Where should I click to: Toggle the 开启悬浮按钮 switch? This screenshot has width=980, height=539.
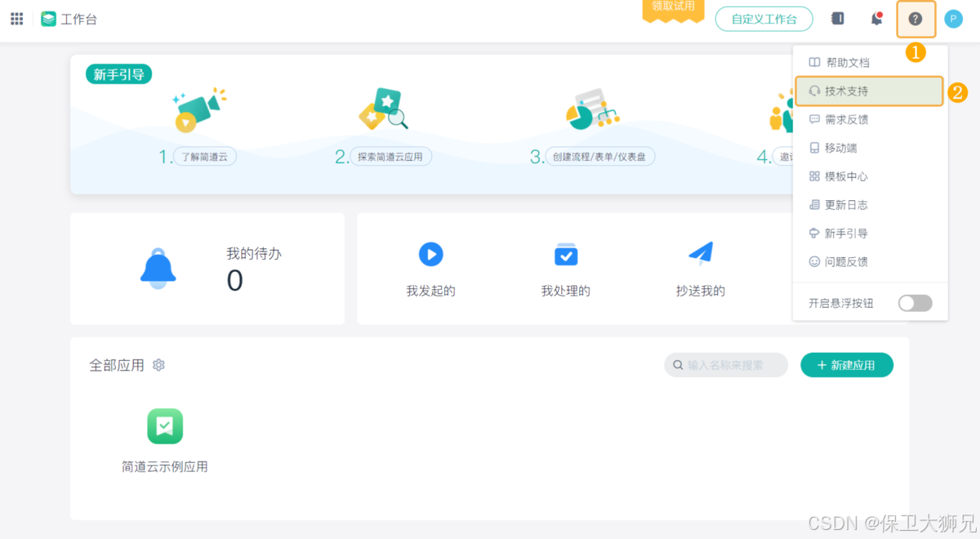915,303
